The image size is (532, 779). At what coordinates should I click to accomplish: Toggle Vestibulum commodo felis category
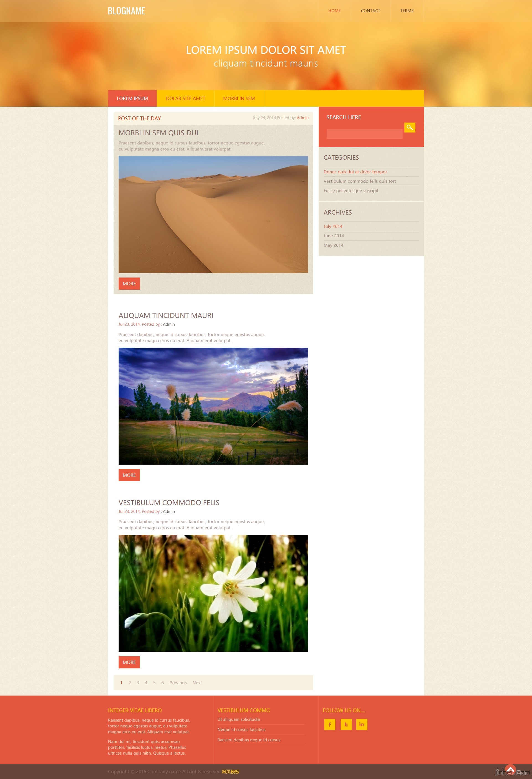[360, 181]
